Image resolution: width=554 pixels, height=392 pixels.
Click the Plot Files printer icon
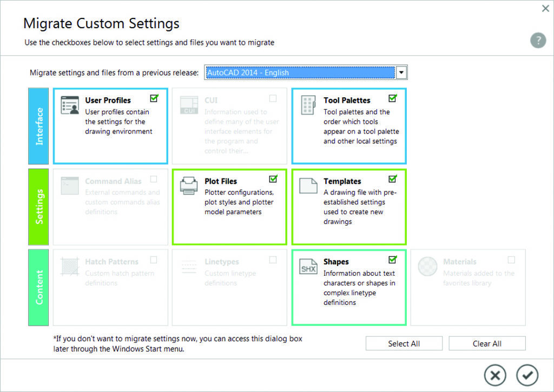[189, 185]
